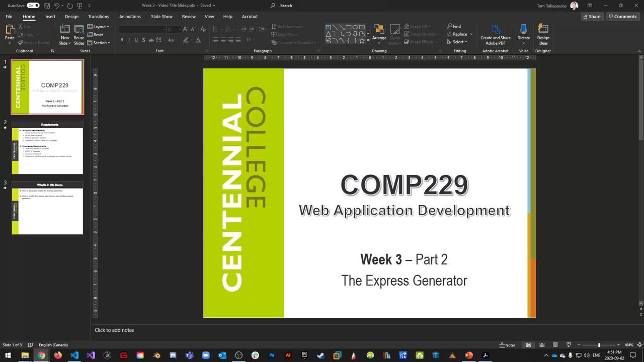
Task: Click the Find icon in the Editing group
Action: (x=454, y=26)
